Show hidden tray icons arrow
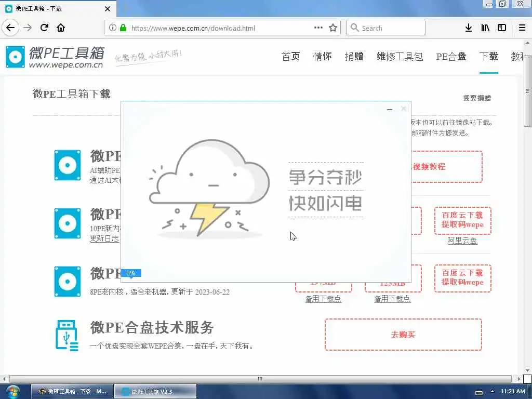Viewport: 532px width, 399px height. coord(493,392)
